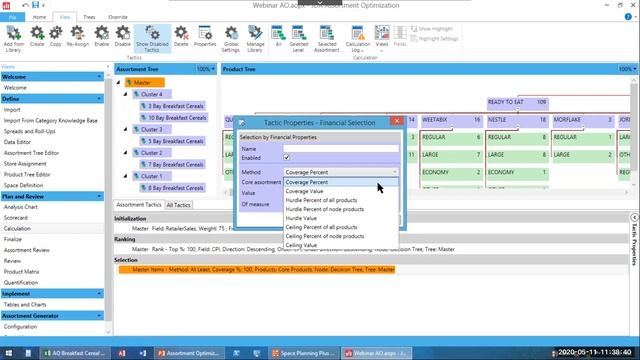Select the orange Master Items selection tactic
This screenshot has width=640, height=360.
tap(257, 269)
